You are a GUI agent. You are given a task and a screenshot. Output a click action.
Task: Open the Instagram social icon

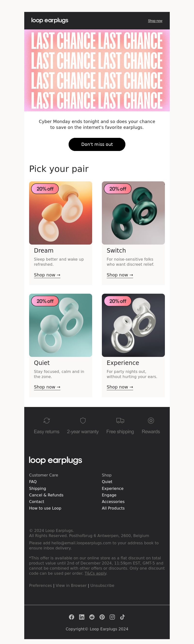[113, 617]
